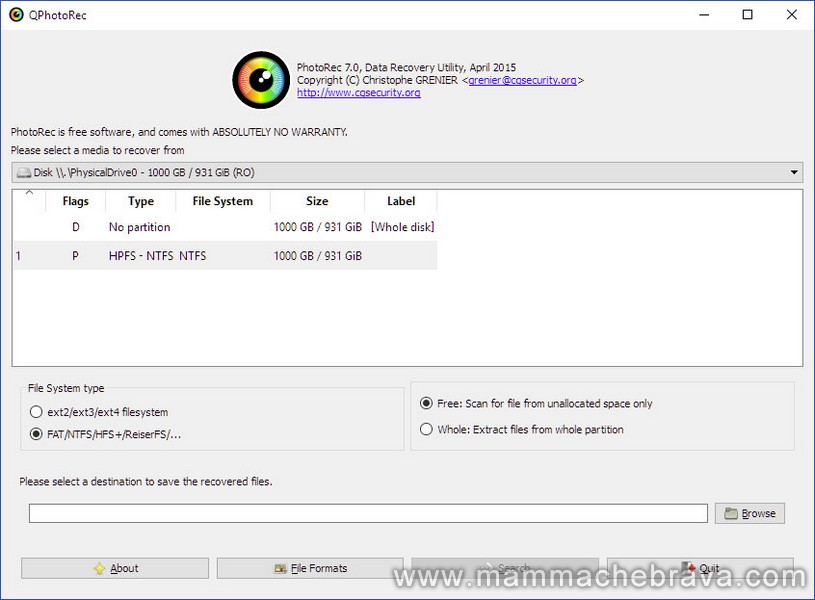This screenshot has height=600, width=815.
Task: Open the About dialog
Action: click(115, 568)
